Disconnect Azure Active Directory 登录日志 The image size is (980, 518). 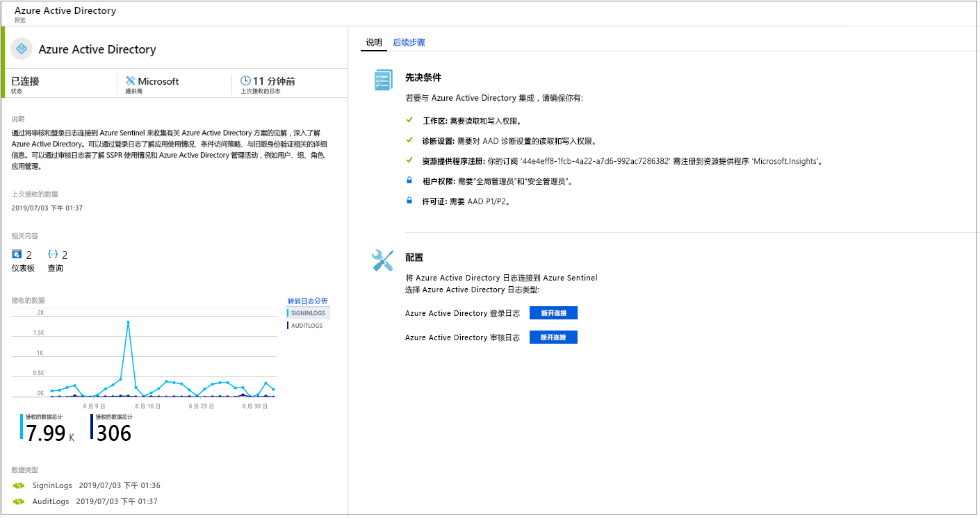(553, 313)
